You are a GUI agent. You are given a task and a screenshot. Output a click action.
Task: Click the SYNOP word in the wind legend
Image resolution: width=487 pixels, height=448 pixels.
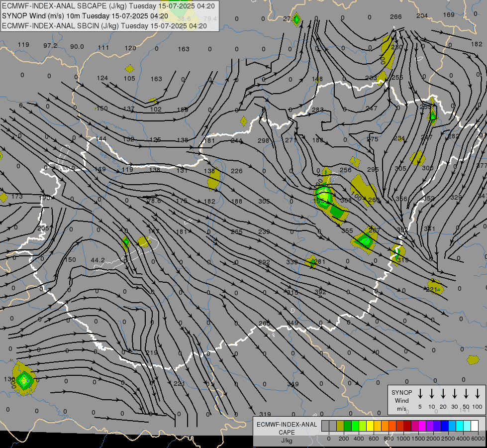pyautogui.click(x=401, y=393)
